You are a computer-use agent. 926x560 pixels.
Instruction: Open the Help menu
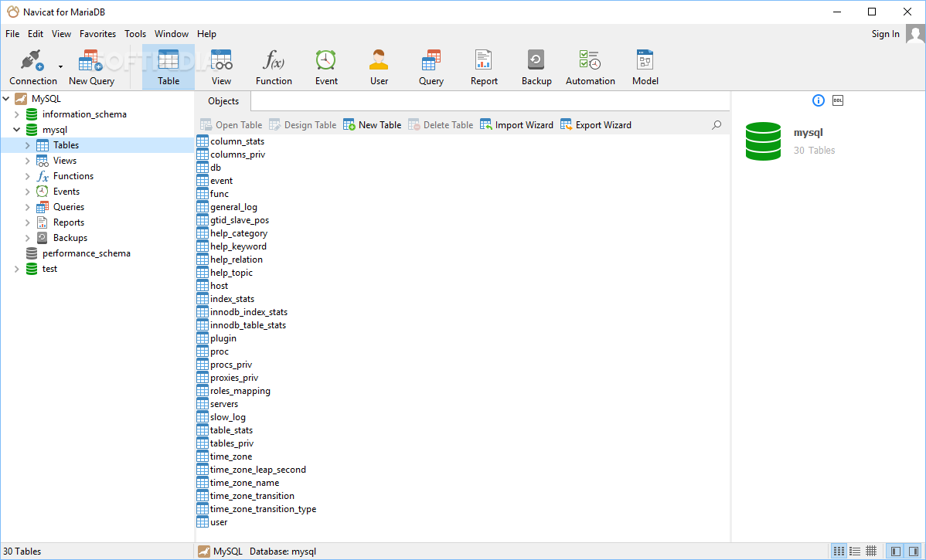tap(206, 34)
